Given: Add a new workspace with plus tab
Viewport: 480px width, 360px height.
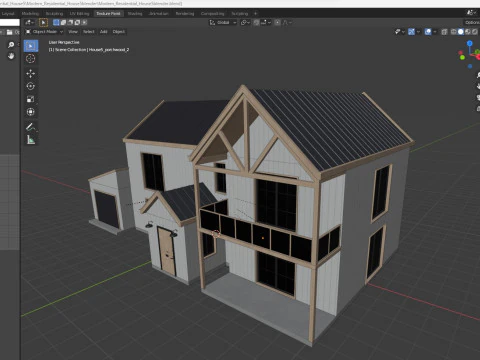Looking at the screenshot, I should [256, 14].
